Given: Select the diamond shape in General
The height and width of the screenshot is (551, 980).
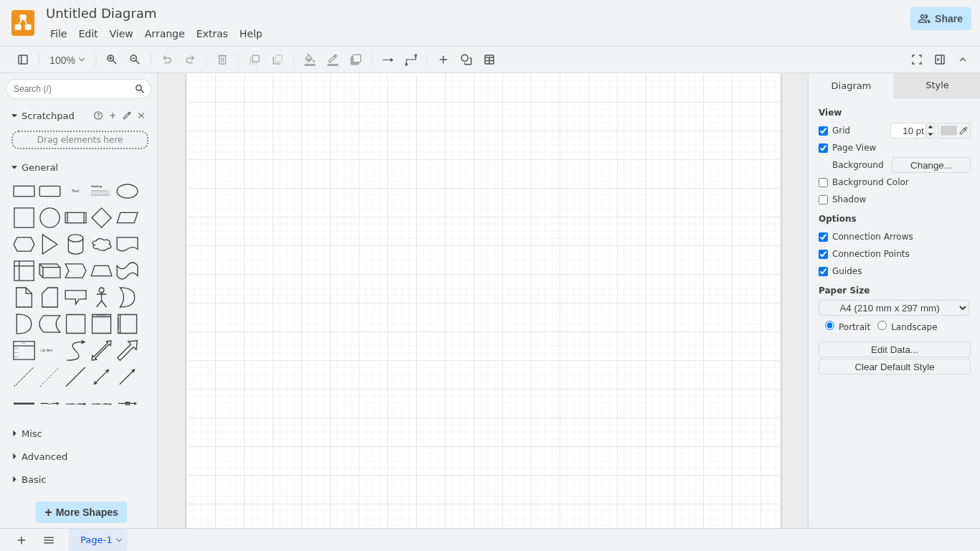Looking at the screenshot, I should pos(101,217).
